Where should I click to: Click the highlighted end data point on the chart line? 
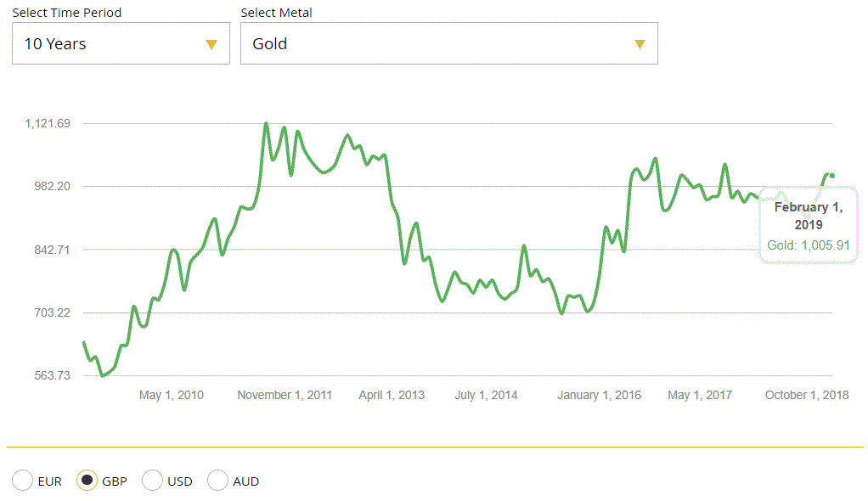click(x=832, y=176)
